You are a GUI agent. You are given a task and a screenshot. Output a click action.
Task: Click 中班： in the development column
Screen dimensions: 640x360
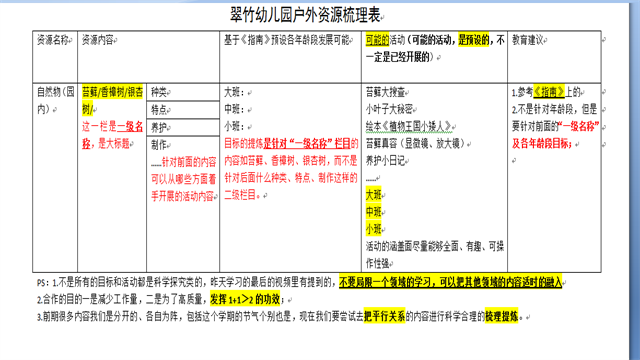234,109
